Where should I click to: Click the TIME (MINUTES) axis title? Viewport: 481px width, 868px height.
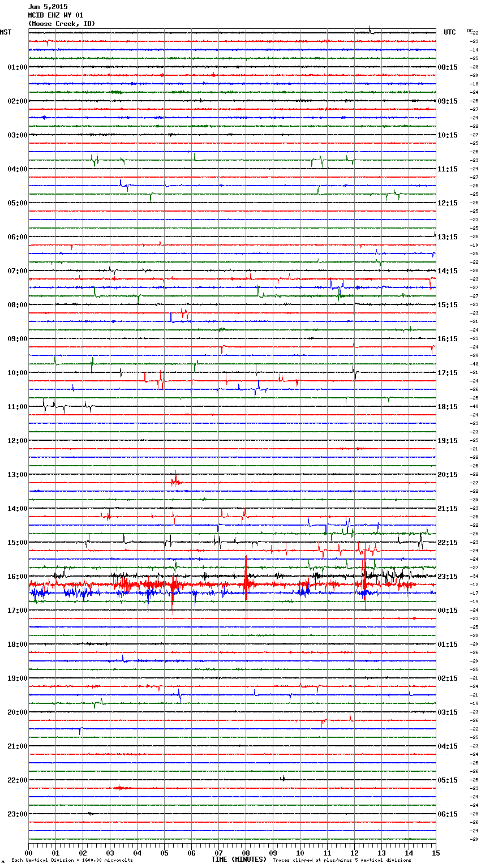(239, 860)
